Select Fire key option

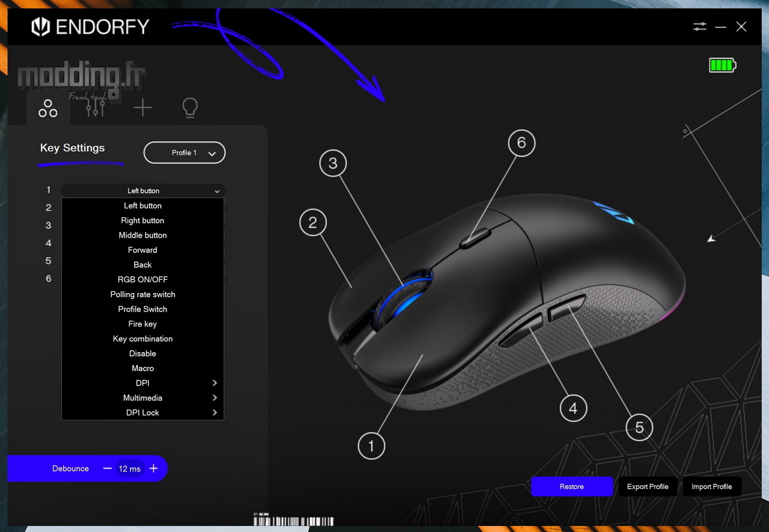[x=143, y=324]
